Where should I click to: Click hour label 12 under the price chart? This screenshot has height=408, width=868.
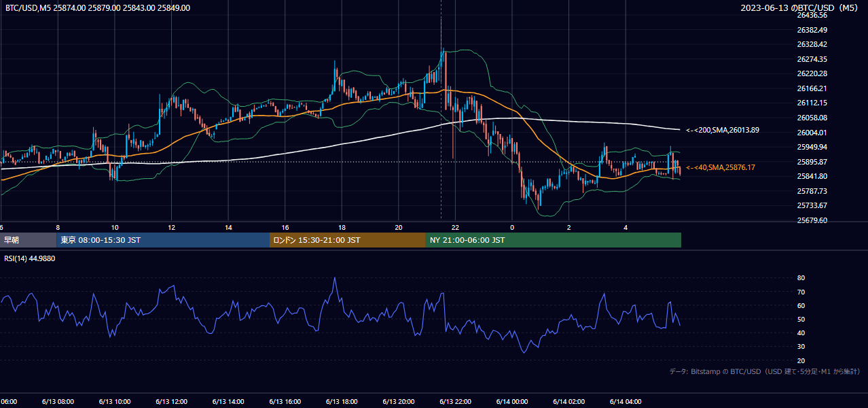[172, 227]
